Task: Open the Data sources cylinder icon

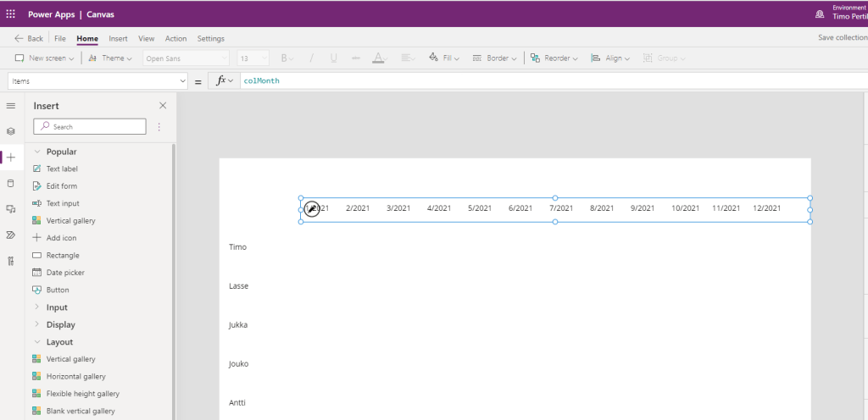Action: [x=11, y=183]
